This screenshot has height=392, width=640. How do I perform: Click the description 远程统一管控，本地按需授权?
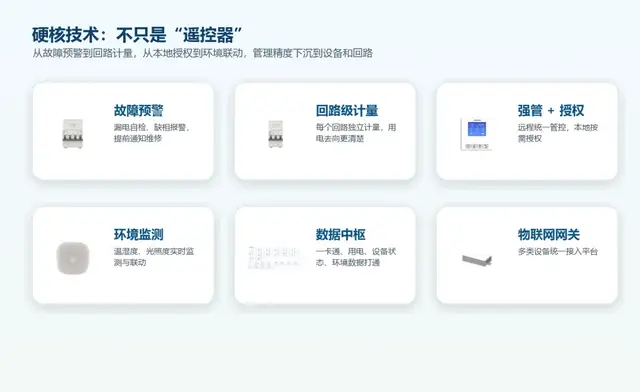(x=558, y=133)
